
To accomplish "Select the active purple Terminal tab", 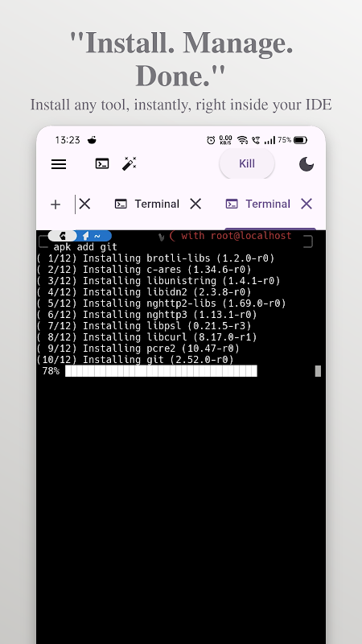I will click(257, 204).
